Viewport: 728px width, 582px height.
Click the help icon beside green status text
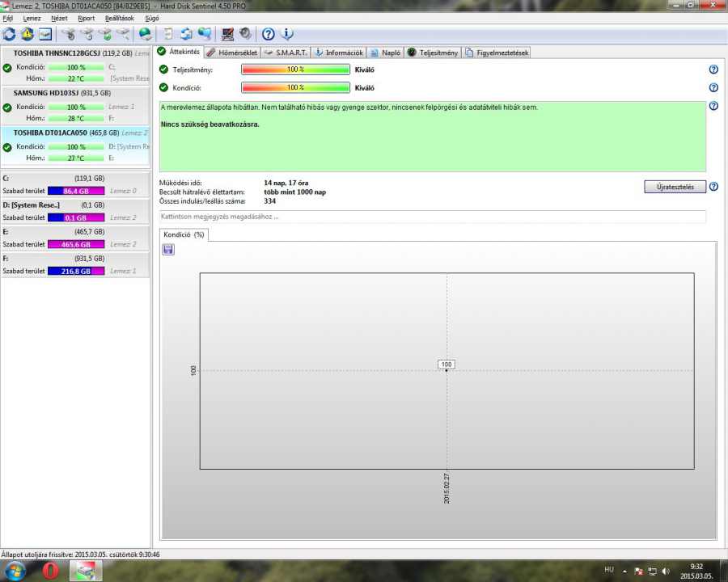[x=713, y=106]
